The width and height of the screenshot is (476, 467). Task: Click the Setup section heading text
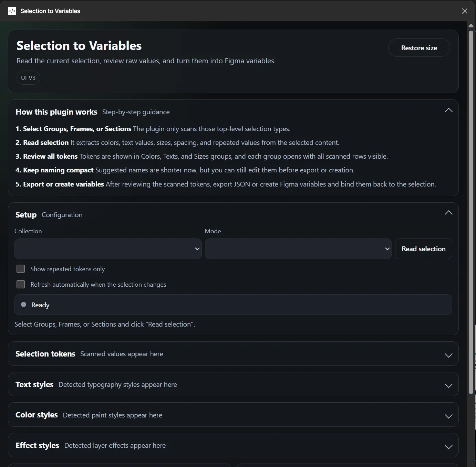[x=26, y=215]
